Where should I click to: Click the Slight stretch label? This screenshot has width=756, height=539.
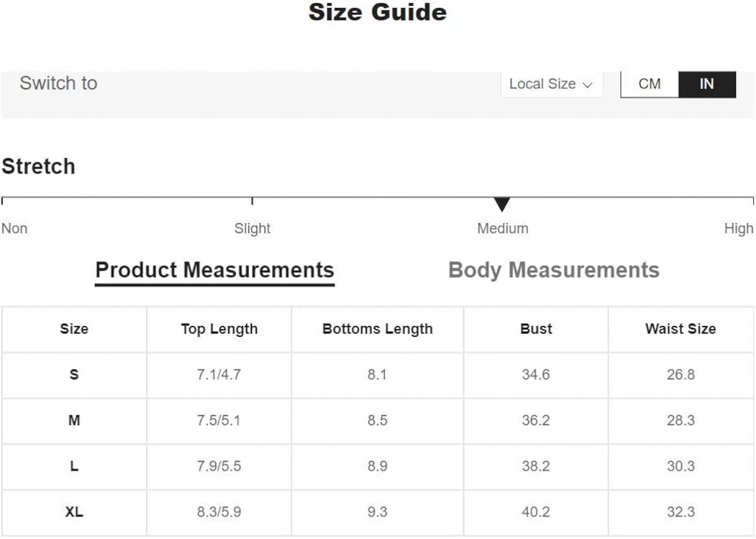252,229
